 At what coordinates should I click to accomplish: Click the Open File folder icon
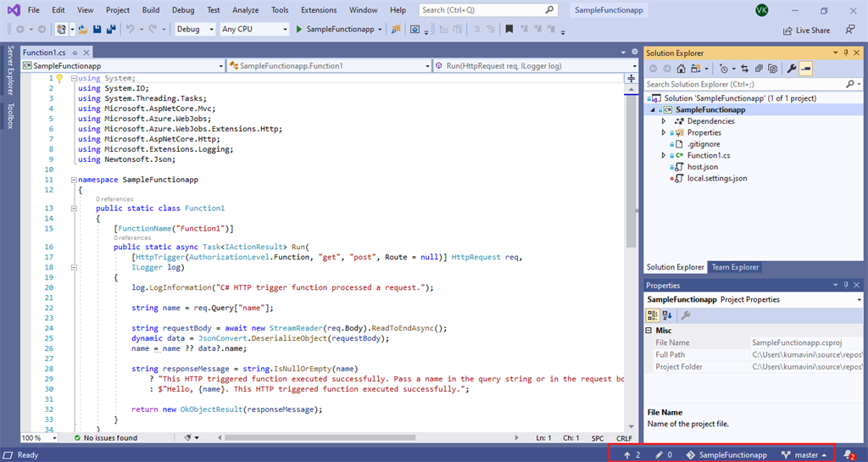83,30
